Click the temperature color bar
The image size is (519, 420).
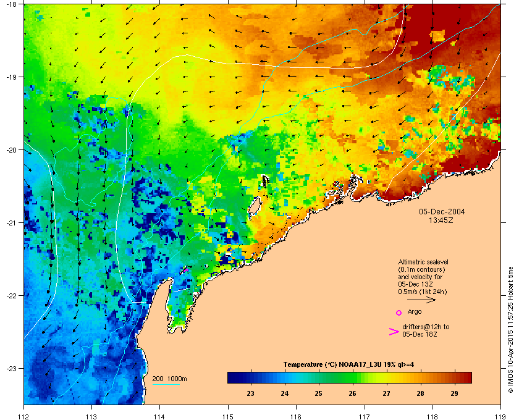click(350, 377)
